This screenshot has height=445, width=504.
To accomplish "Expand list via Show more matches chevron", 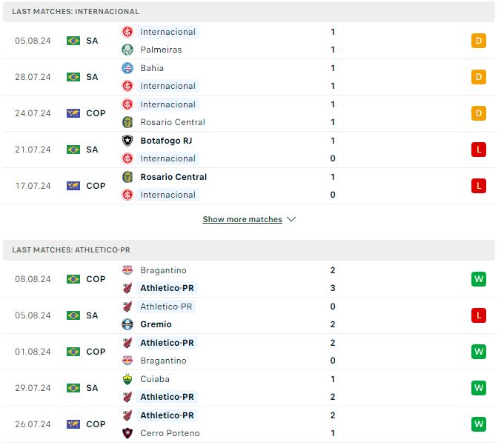I will [291, 219].
